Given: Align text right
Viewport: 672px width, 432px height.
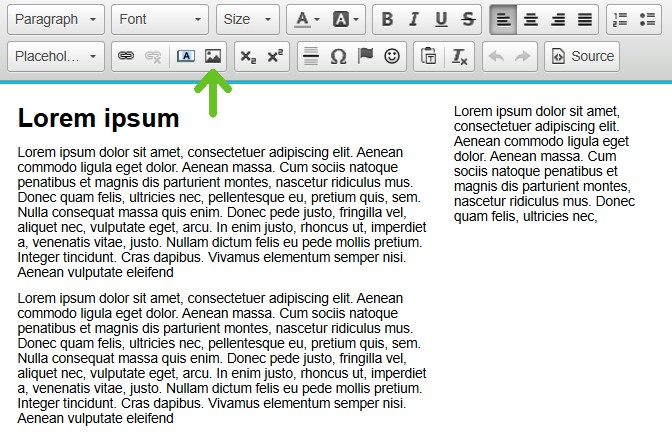Looking at the screenshot, I should pos(558,20).
